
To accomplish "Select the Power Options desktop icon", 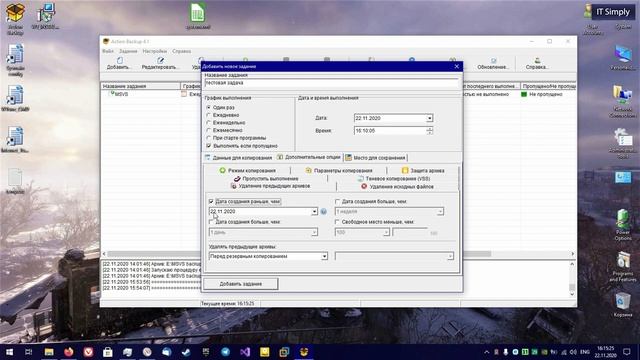I will pos(622,224).
